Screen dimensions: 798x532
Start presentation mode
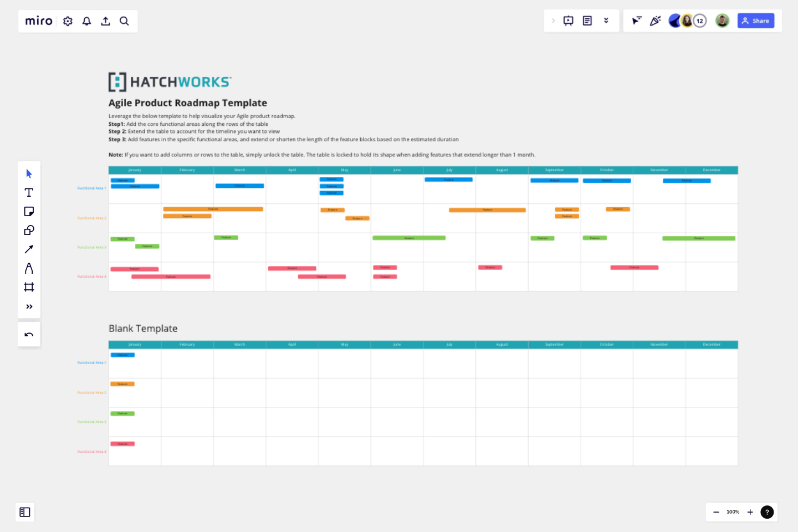pos(568,20)
